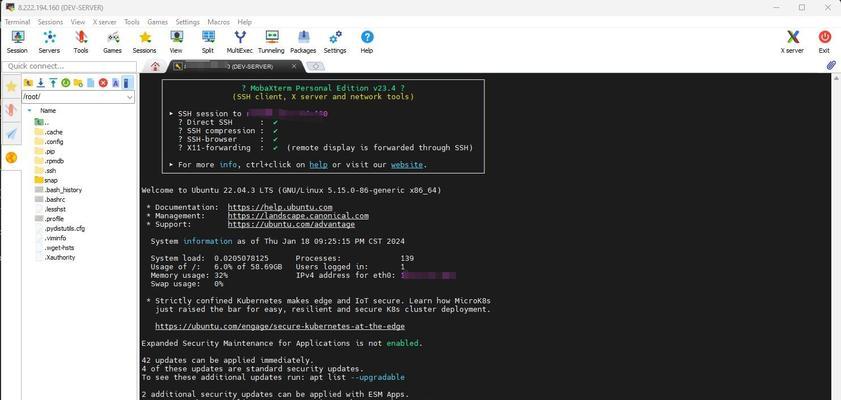Click the X server toolbar icon
The height and width of the screenshot is (400, 841).
coord(792,42)
